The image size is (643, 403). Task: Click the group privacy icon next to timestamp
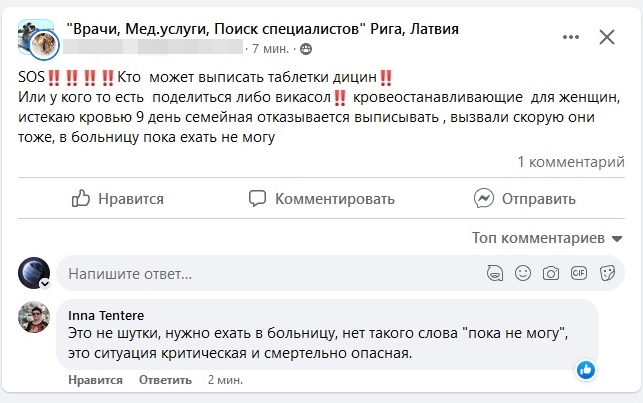click(306, 48)
